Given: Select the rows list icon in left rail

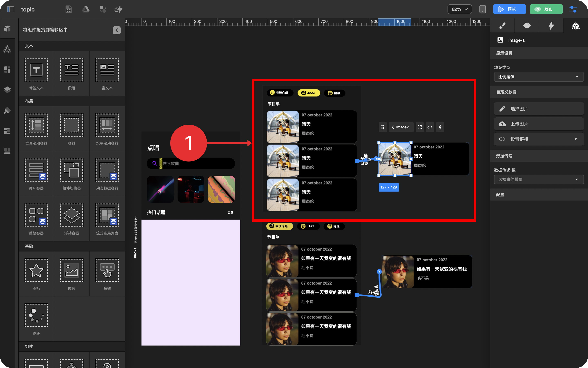Looking at the screenshot, I should [7, 151].
